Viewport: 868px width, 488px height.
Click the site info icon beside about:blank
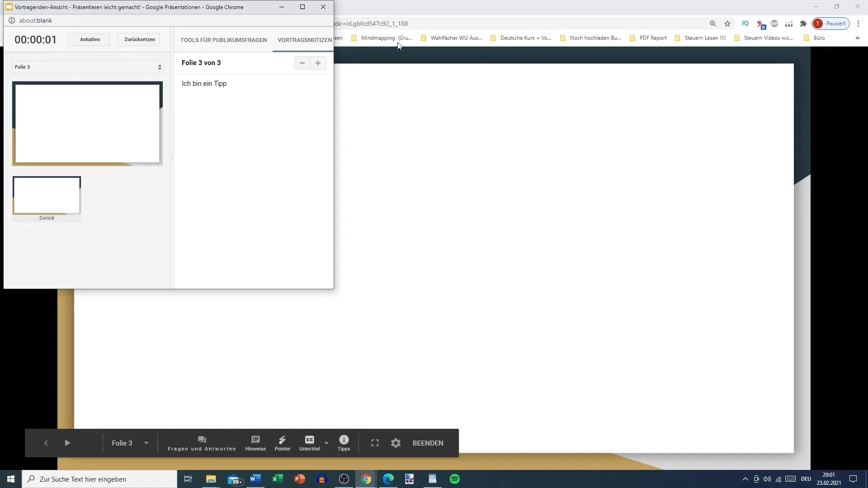point(12,20)
